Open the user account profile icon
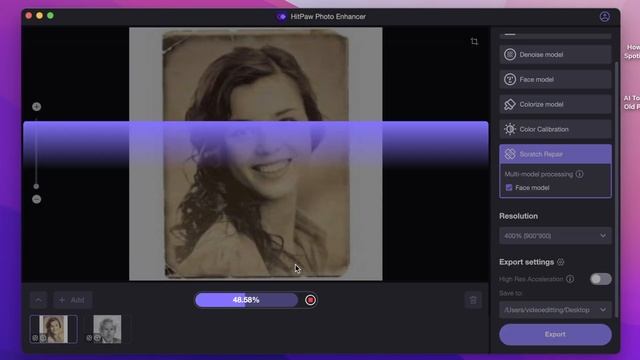This screenshot has height=360, width=640. click(x=604, y=16)
